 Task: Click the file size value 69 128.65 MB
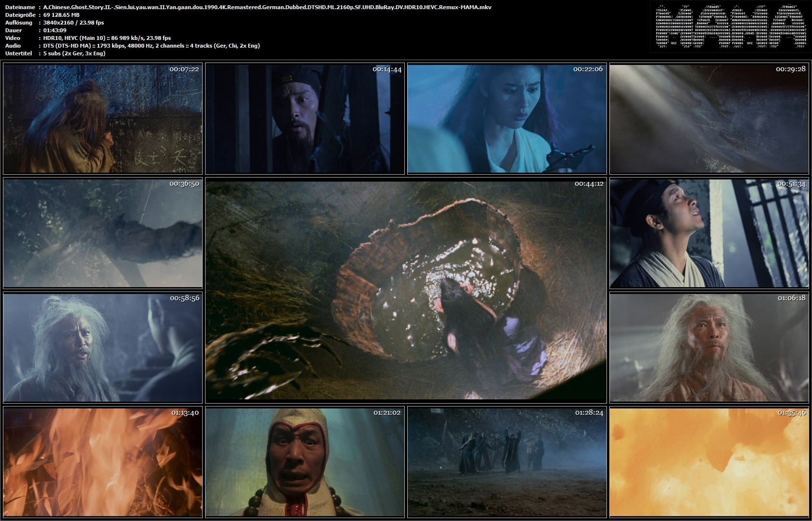pos(61,15)
